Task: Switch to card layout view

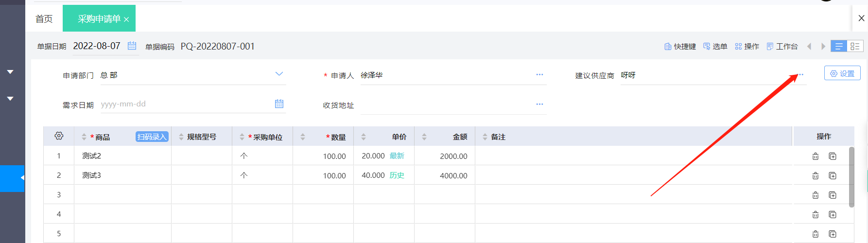Action: tap(855, 46)
